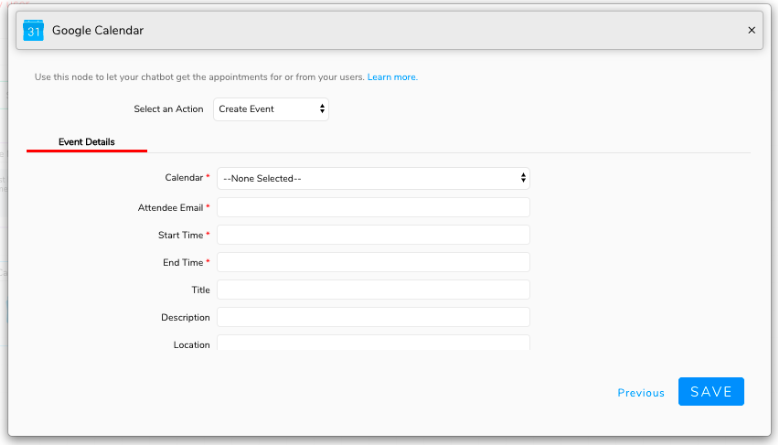Select the Description input field
Viewport: 778px width, 445px height.
373,317
